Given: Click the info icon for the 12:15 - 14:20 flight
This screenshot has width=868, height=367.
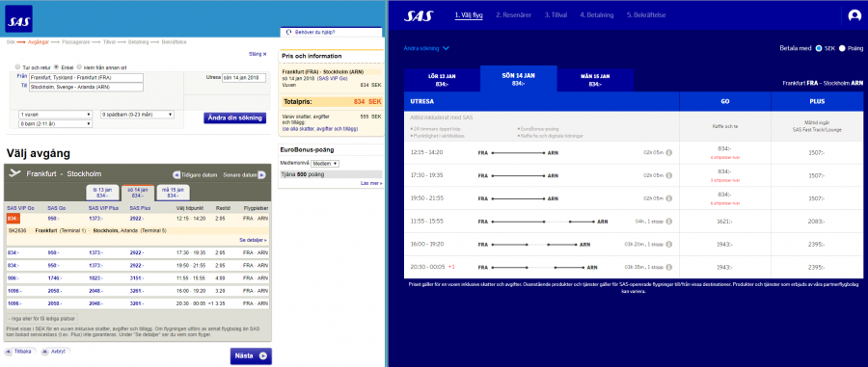Looking at the screenshot, I should pos(668,152).
